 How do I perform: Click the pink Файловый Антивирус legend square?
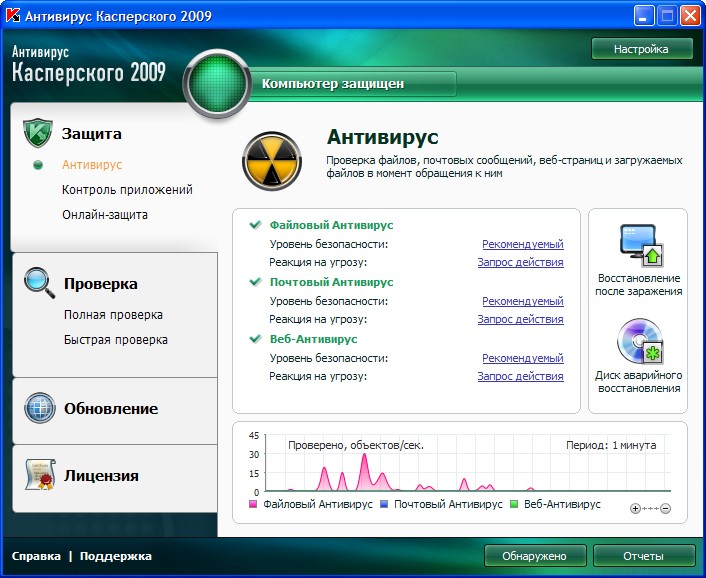(x=253, y=504)
